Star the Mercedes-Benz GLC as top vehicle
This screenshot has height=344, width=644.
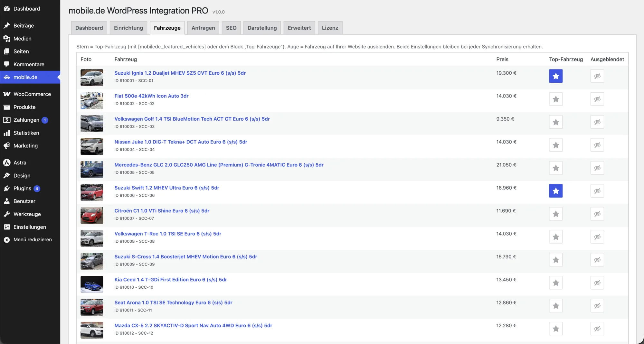(556, 168)
